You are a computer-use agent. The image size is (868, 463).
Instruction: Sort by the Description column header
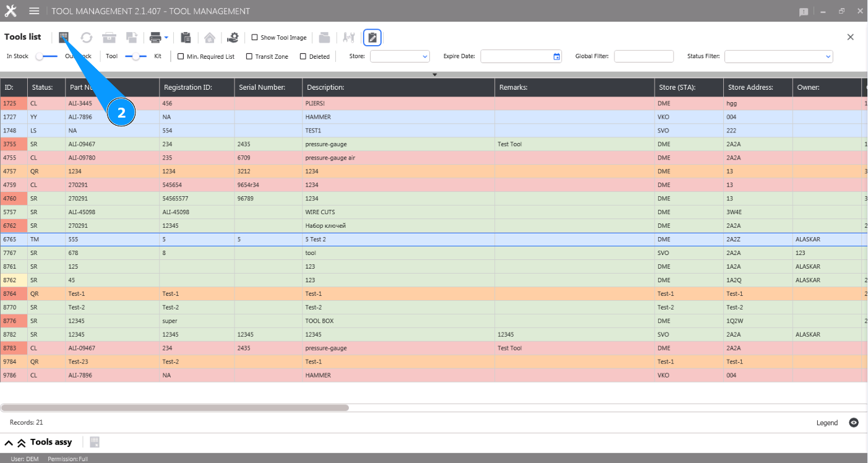(x=325, y=87)
